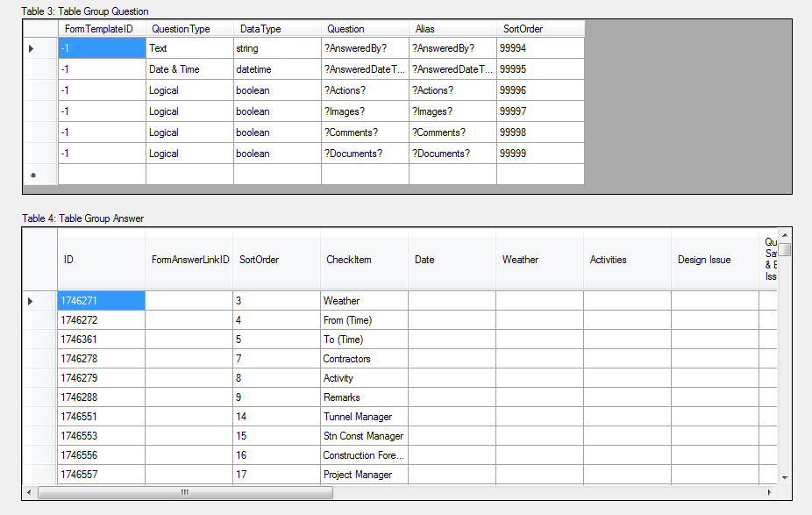Sort by FormTemplateID column header
The image size is (812, 515).
click(102, 29)
